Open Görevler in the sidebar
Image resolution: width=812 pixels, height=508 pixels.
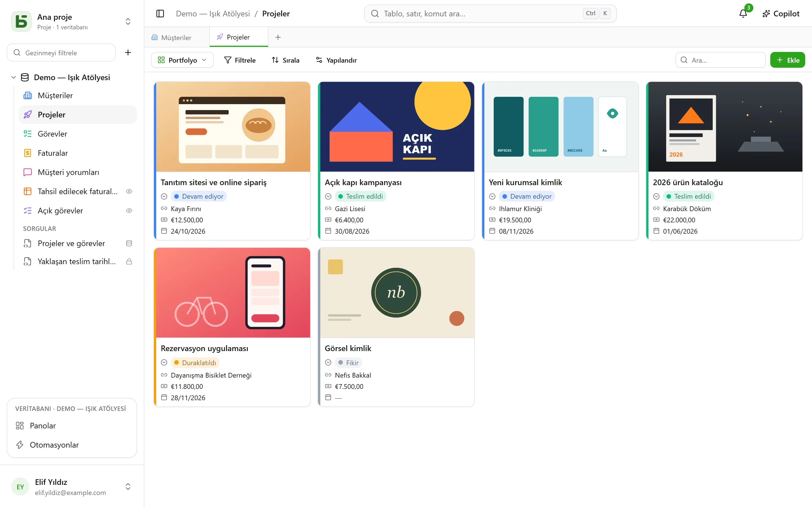click(x=78, y=134)
